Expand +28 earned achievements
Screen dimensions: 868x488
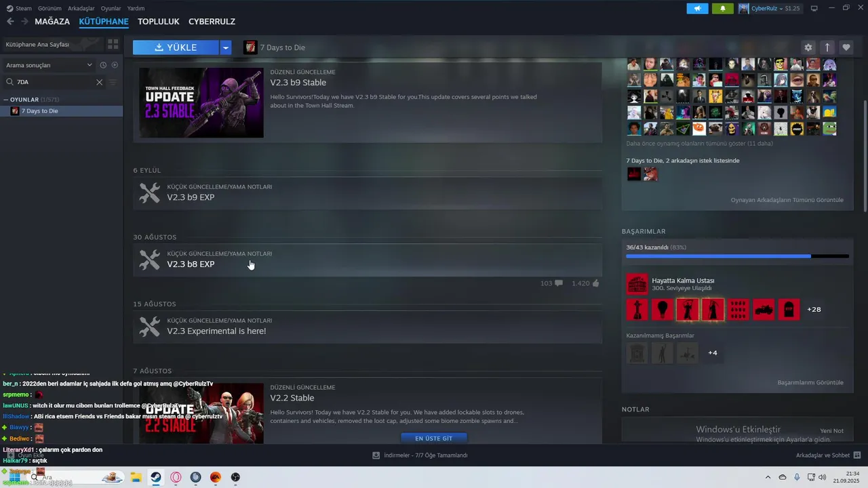pyautogui.click(x=814, y=309)
